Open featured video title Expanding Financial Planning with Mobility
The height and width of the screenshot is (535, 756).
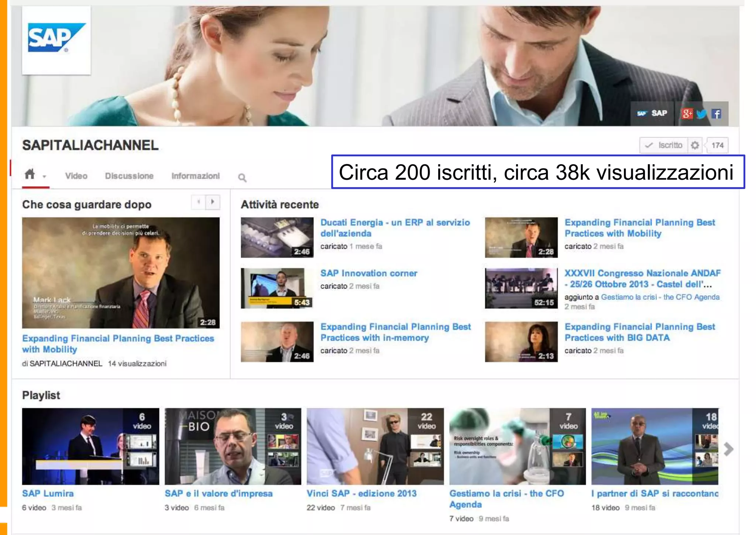(118, 344)
